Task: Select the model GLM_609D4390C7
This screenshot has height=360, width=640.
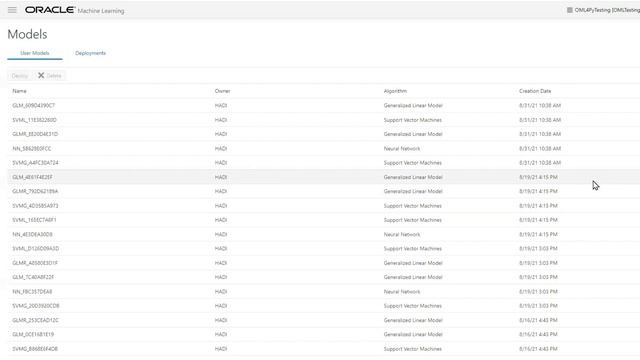Action: 33,106
